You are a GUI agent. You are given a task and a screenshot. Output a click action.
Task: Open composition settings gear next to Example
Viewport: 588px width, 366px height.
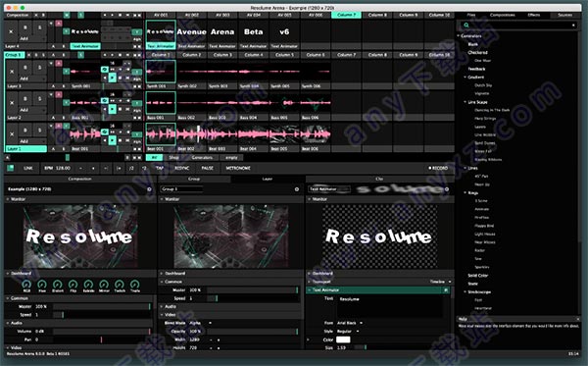149,189
